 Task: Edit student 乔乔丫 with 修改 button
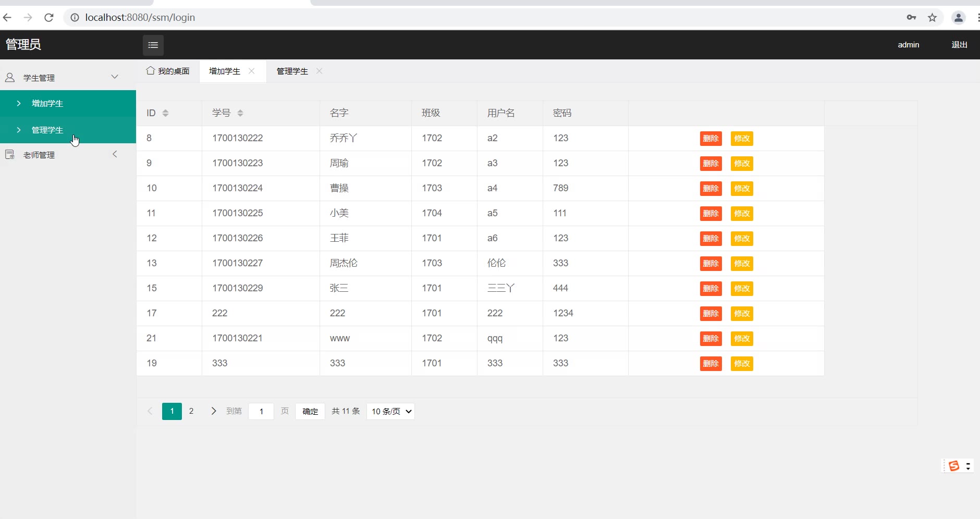pyautogui.click(x=742, y=139)
